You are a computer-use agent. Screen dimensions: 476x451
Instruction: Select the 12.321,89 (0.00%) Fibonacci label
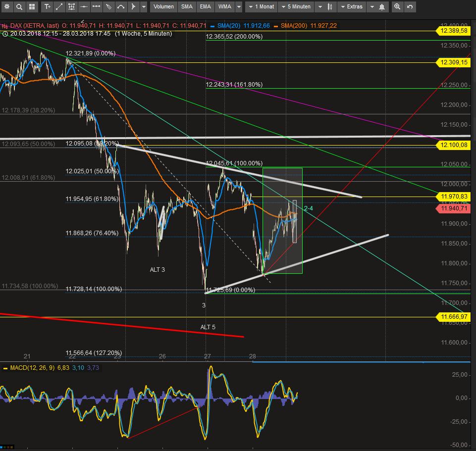[x=91, y=53]
